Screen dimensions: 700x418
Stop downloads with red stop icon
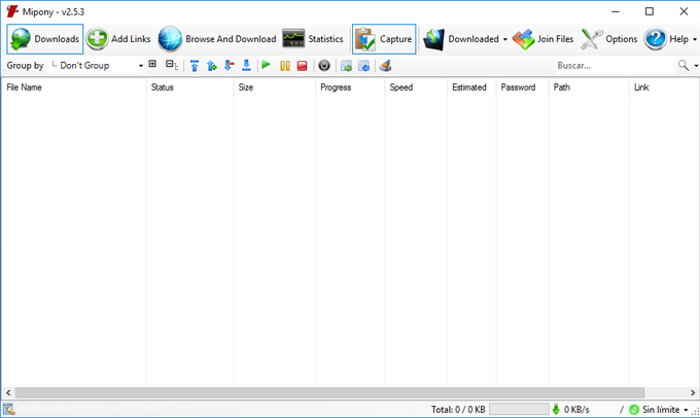coord(302,66)
